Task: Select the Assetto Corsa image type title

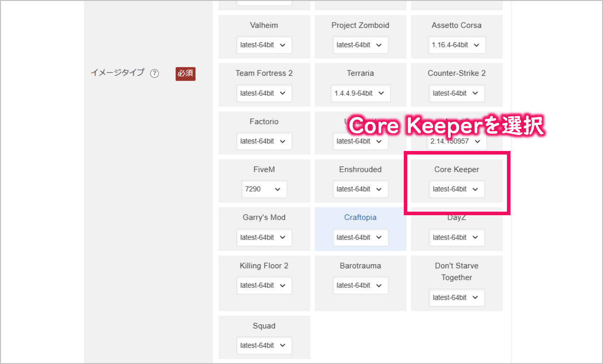Action: click(456, 25)
